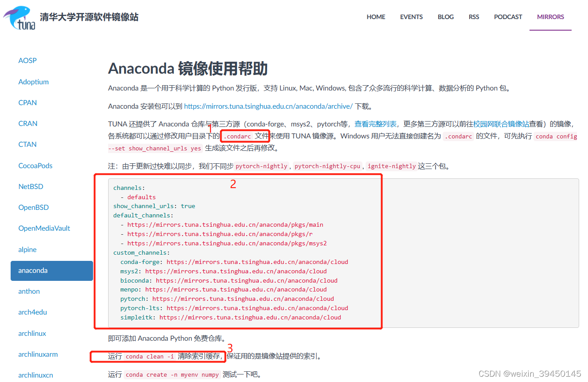This screenshot has width=588, height=382.
Task: Follow the 校园网联合镜像站 link
Action: click(501, 124)
